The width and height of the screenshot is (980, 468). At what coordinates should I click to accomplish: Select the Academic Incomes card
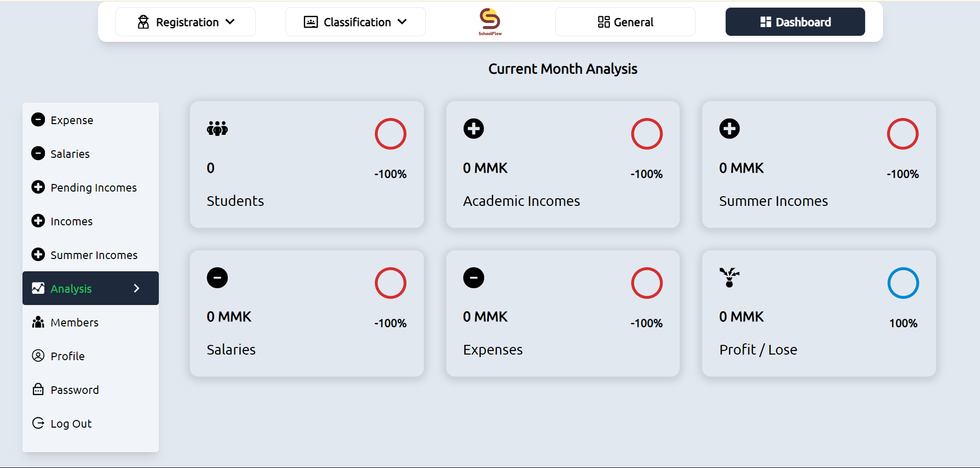(563, 165)
